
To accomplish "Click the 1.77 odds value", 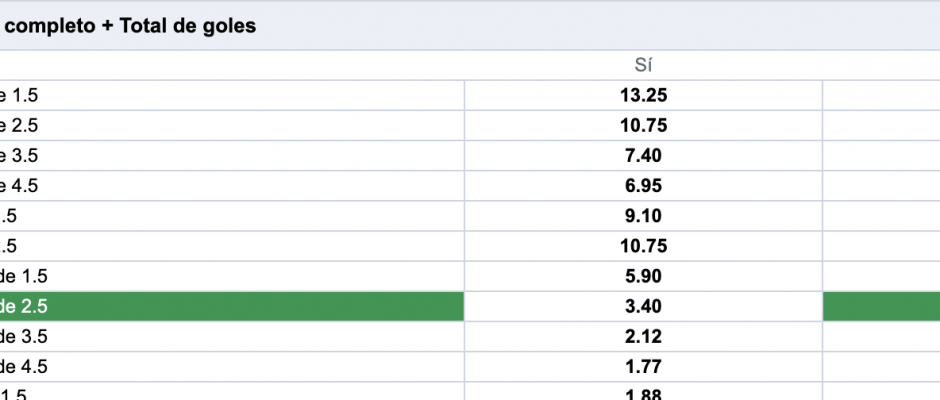I will click(x=643, y=366).
